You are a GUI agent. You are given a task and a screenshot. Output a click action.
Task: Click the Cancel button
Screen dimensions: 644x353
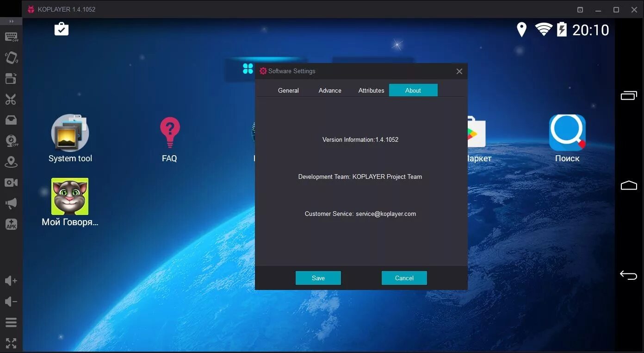(404, 278)
